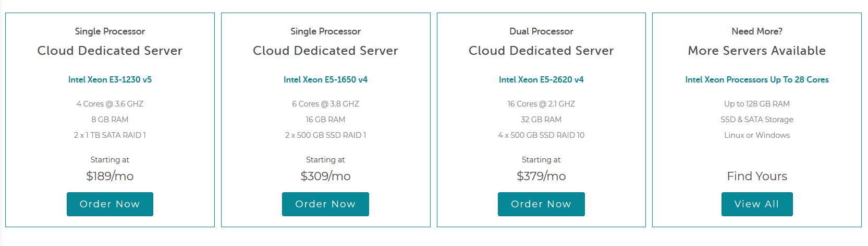Order the $309/mo Xeon E5-1650 v4 server
Screen dimensions: 868x246
(x=325, y=204)
